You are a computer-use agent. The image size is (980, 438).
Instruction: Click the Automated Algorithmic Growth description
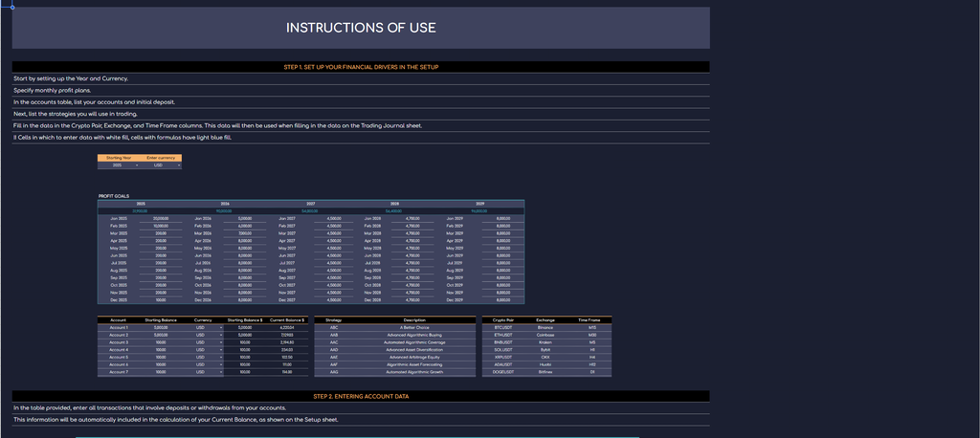point(414,372)
